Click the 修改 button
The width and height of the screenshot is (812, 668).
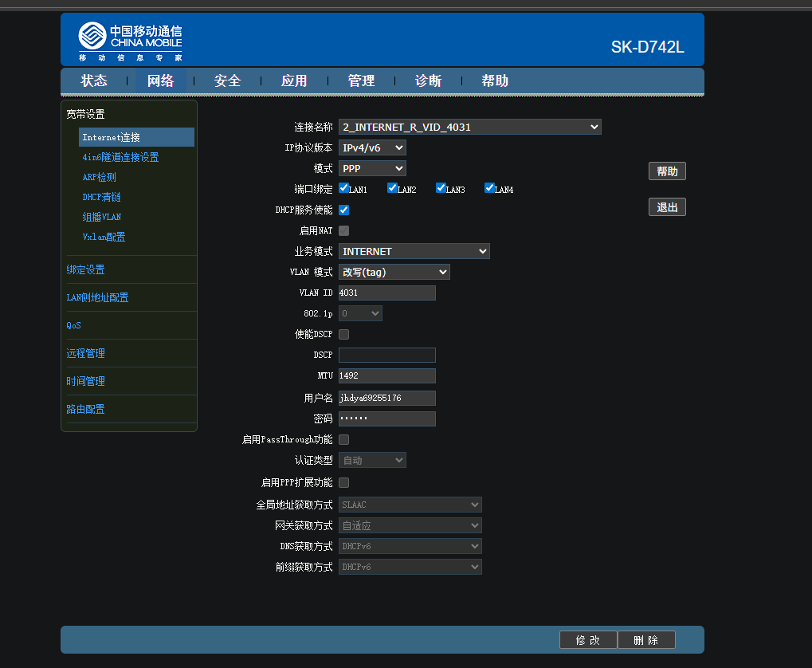588,640
